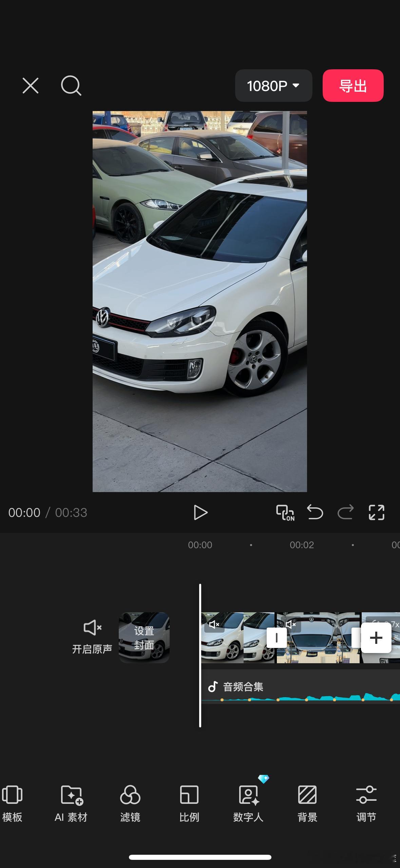400x868 pixels.
Task: Open 模板 templates tool
Action: click(12, 804)
